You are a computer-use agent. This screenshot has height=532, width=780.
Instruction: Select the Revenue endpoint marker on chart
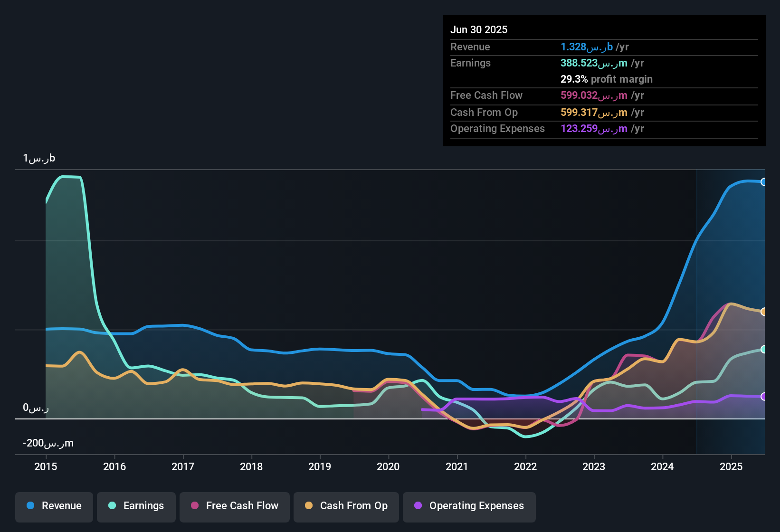[x=763, y=182]
